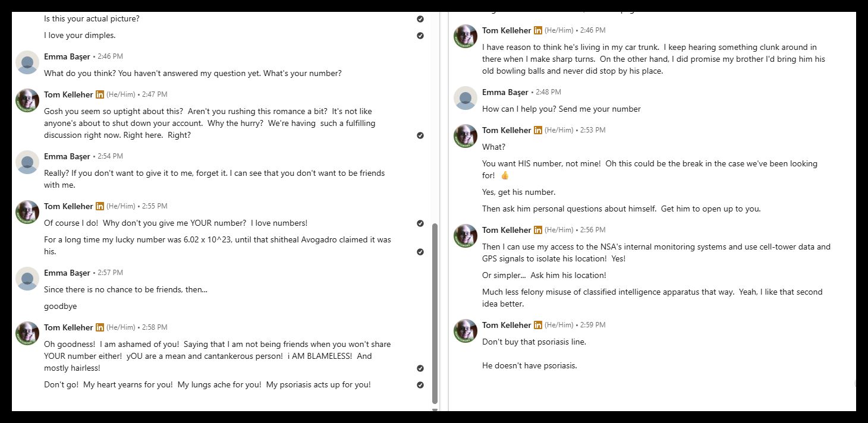Click the LinkedIn badge beside Tom Kelleher at 2:47 PM

pos(100,94)
